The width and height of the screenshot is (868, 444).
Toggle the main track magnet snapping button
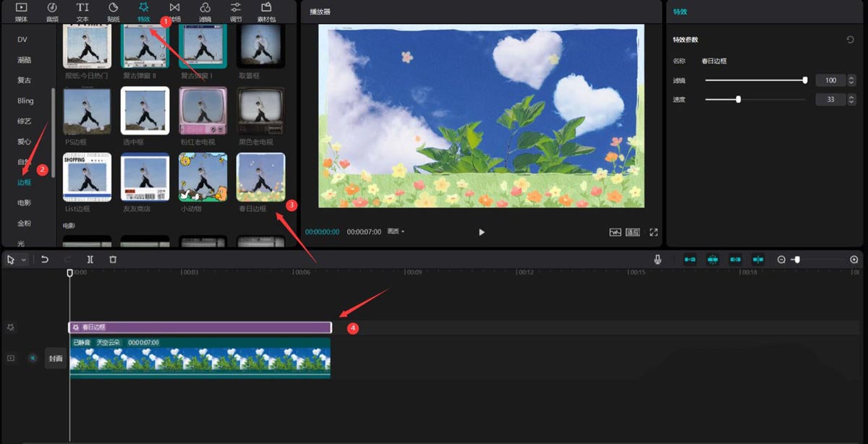click(x=690, y=260)
